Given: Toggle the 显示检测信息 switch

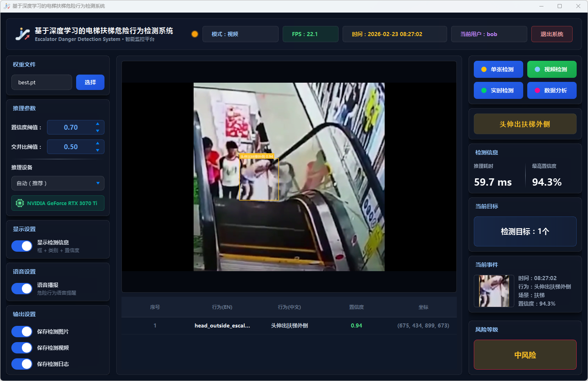Looking at the screenshot, I should (x=22, y=246).
